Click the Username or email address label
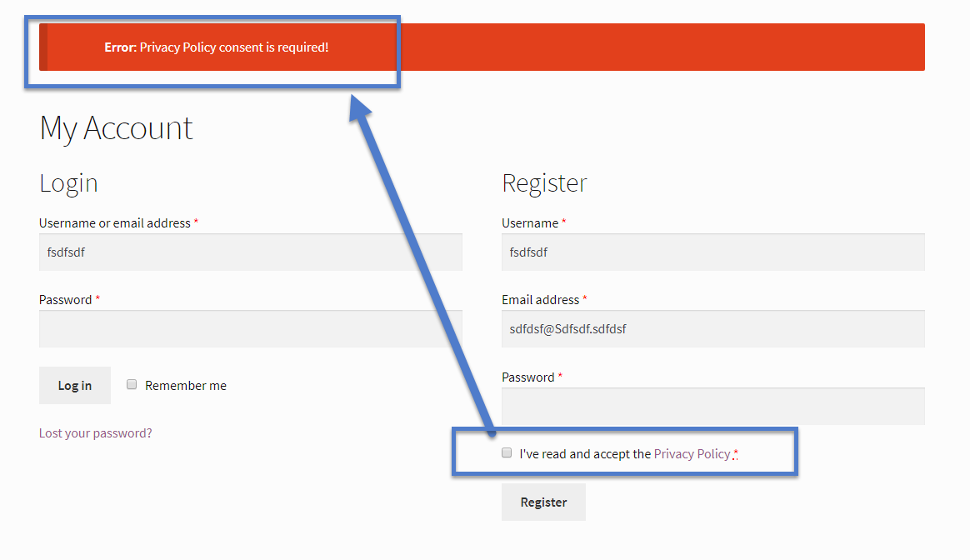970x560 pixels. tap(115, 222)
